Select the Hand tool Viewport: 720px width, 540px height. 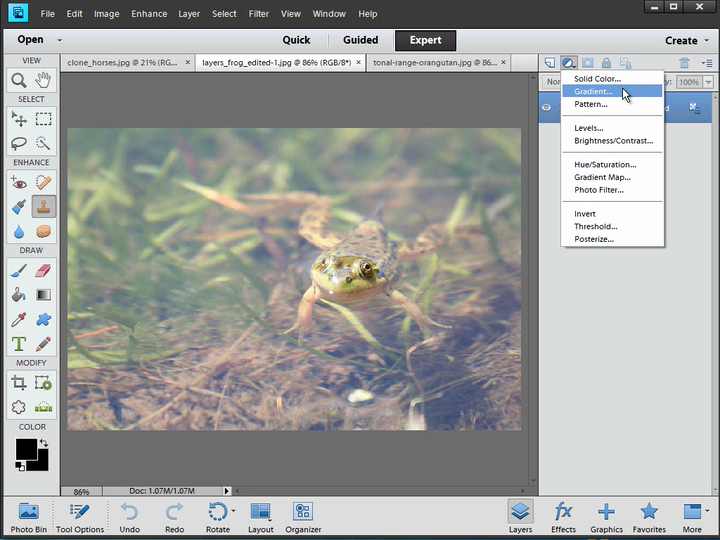pyautogui.click(x=43, y=81)
